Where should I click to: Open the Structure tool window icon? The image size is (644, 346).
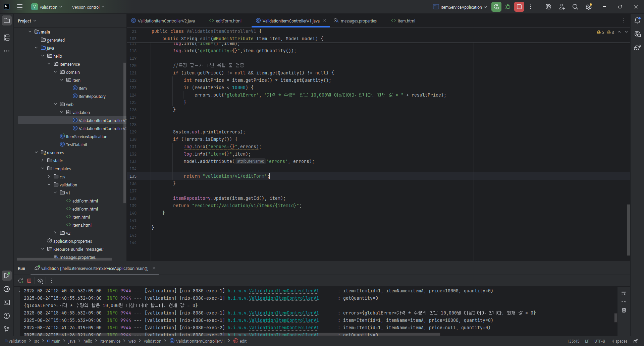pyautogui.click(x=7, y=37)
